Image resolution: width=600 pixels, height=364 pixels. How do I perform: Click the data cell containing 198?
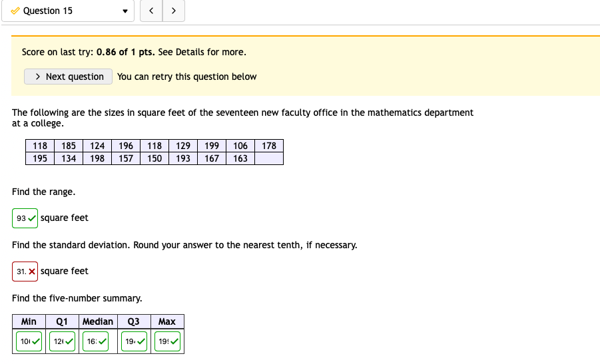pyautogui.click(x=97, y=158)
